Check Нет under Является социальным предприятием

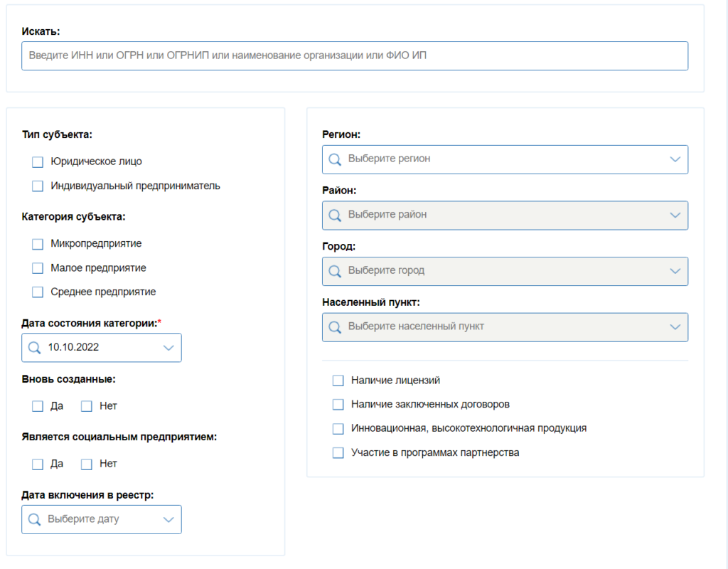pyautogui.click(x=87, y=464)
